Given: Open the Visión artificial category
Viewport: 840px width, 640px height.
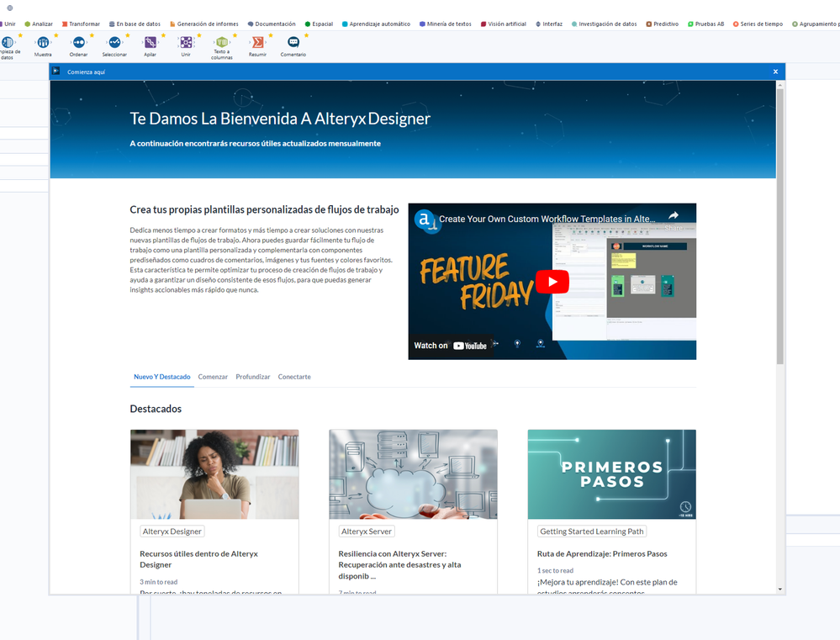Looking at the screenshot, I should click(504, 24).
